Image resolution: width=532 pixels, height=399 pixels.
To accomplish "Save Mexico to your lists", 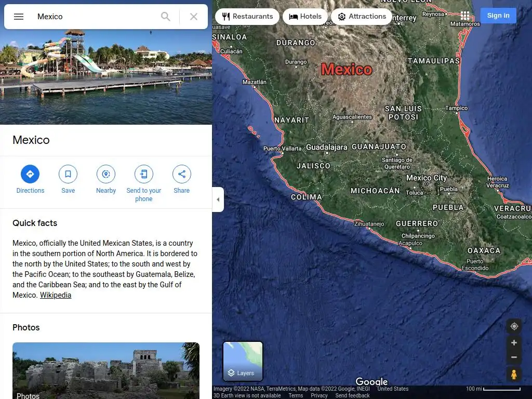I will click(68, 179).
